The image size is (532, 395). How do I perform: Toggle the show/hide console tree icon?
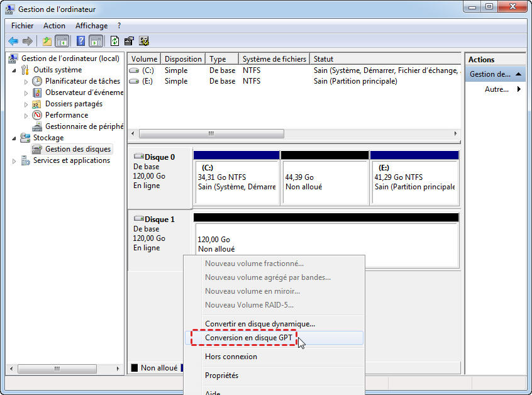coord(62,42)
